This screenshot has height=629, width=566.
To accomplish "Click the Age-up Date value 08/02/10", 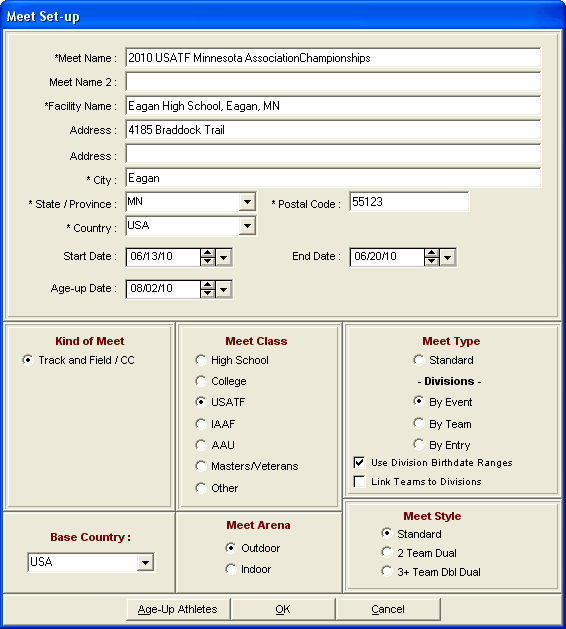I will point(152,288).
